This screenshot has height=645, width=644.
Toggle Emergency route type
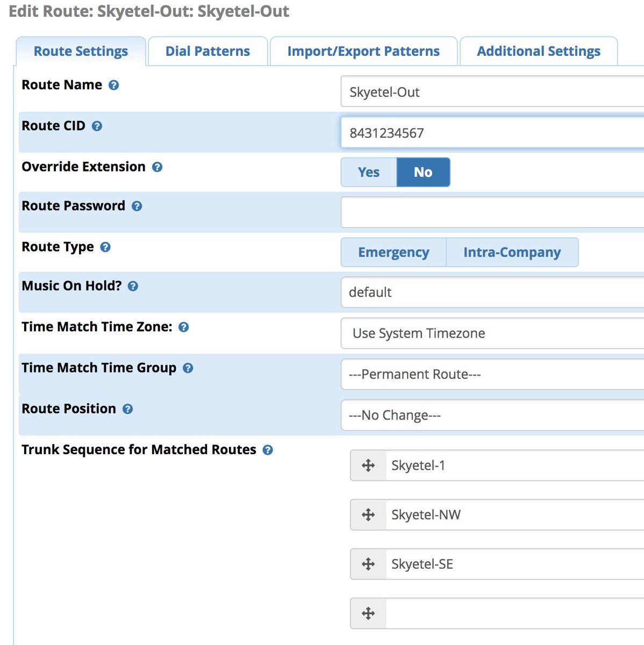click(393, 252)
